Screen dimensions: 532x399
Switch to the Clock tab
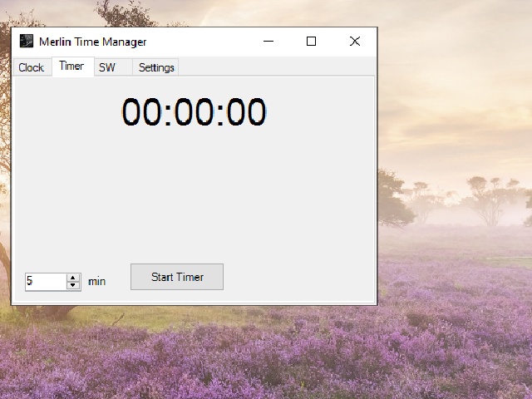pyautogui.click(x=32, y=67)
